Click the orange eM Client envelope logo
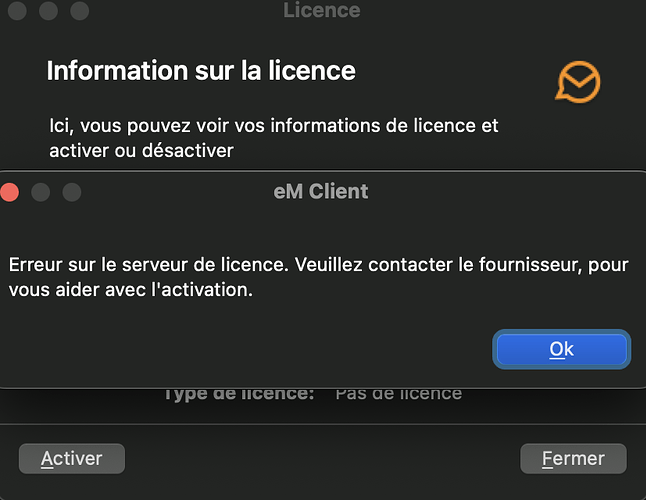The image size is (646, 500). (x=578, y=81)
